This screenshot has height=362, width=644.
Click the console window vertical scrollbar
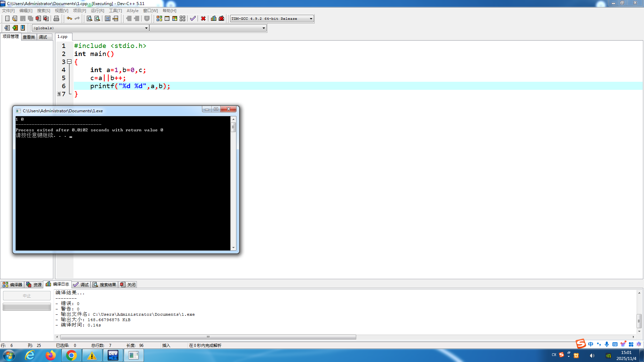[233, 127]
